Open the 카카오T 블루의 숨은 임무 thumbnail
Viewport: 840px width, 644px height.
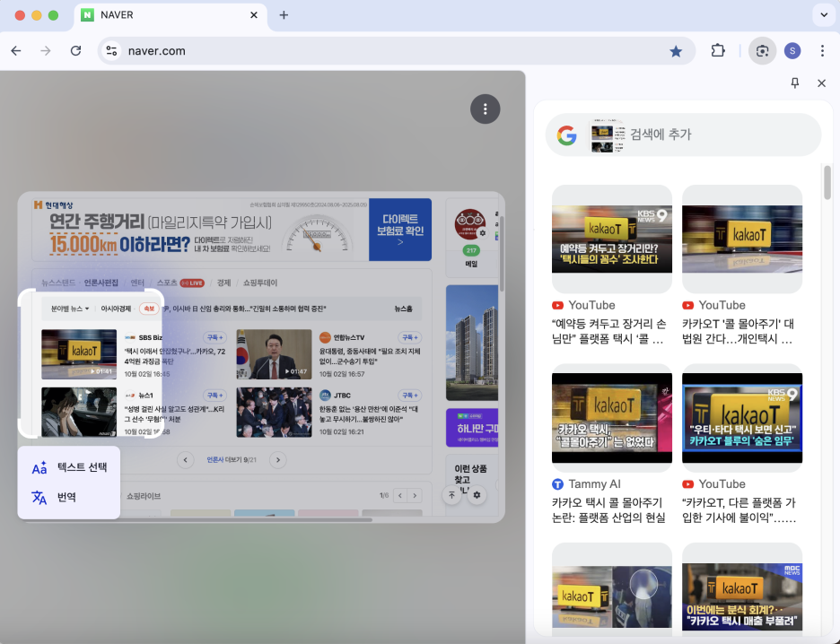(742, 418)
